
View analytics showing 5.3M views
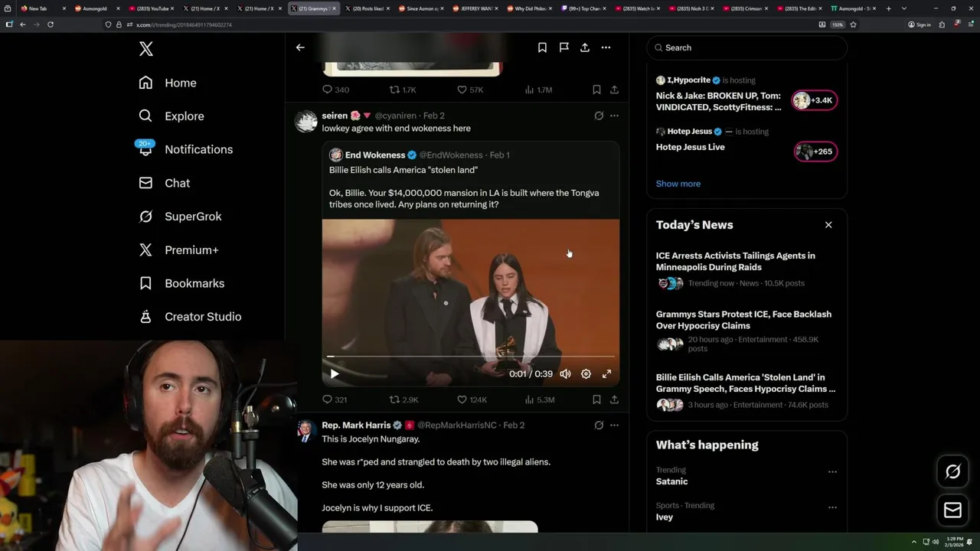point(539,399)
